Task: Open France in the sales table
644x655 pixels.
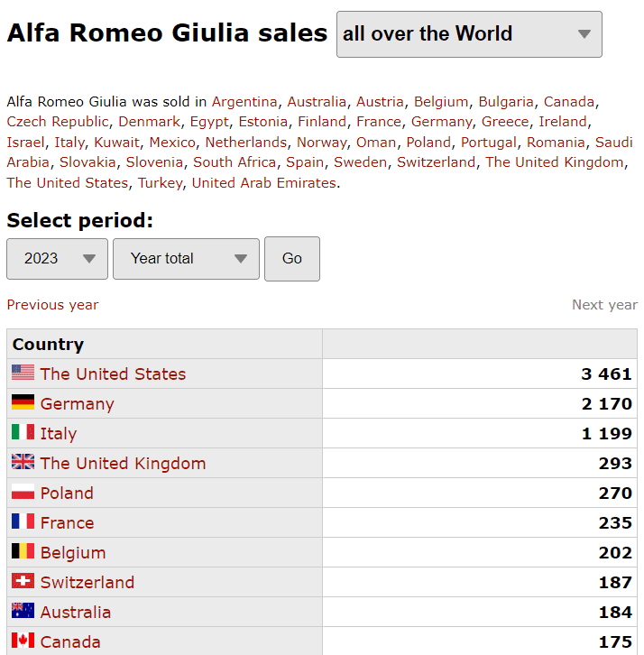Action: pos(68,523)
